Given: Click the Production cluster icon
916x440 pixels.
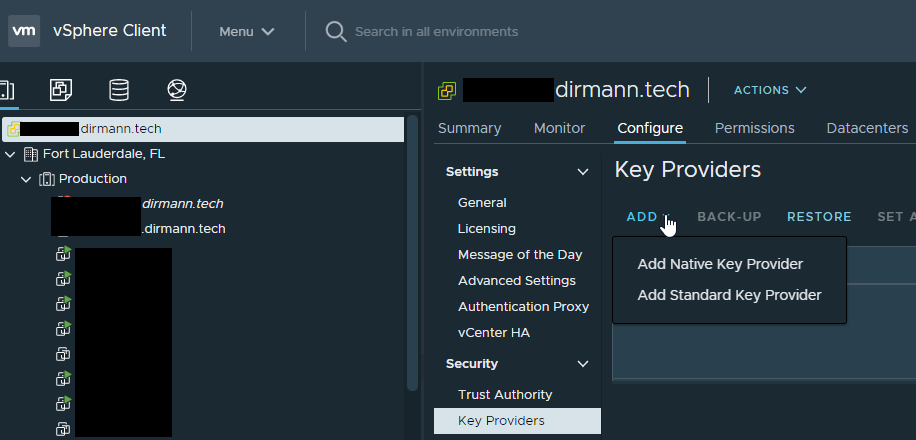Looking at the screenshot, I should click(x=47, y=179).
